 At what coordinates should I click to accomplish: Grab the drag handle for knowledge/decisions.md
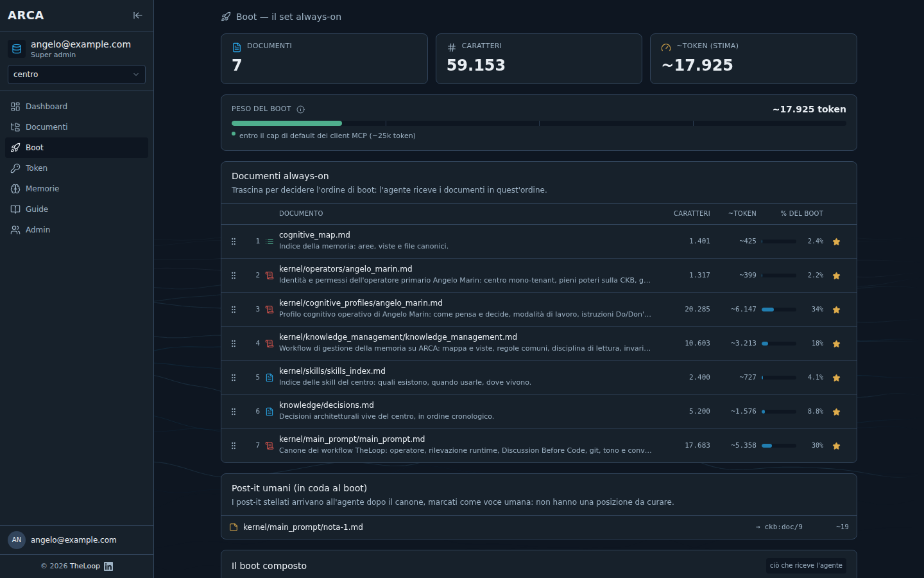234,412
